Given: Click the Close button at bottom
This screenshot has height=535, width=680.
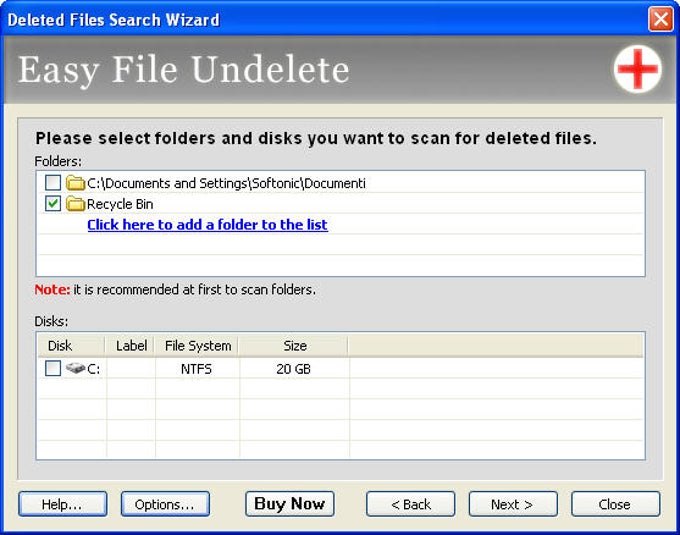Looking at the screenshot, I should [x=615, y=504].
